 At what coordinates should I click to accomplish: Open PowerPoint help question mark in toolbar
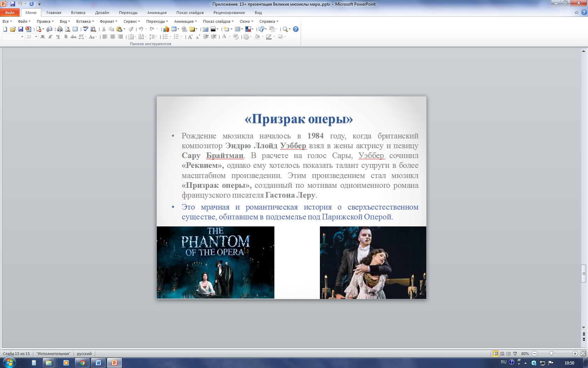pyautogui.click(x=296, y=29)
